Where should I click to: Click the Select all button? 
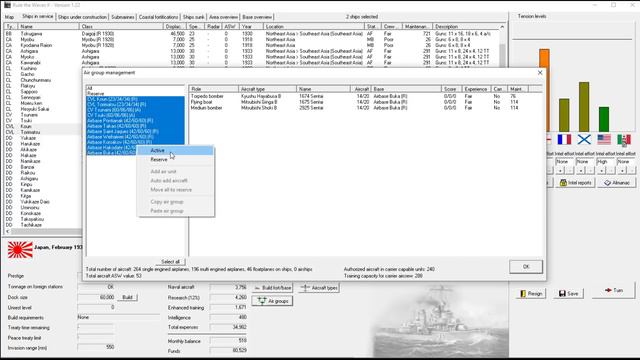171,262
